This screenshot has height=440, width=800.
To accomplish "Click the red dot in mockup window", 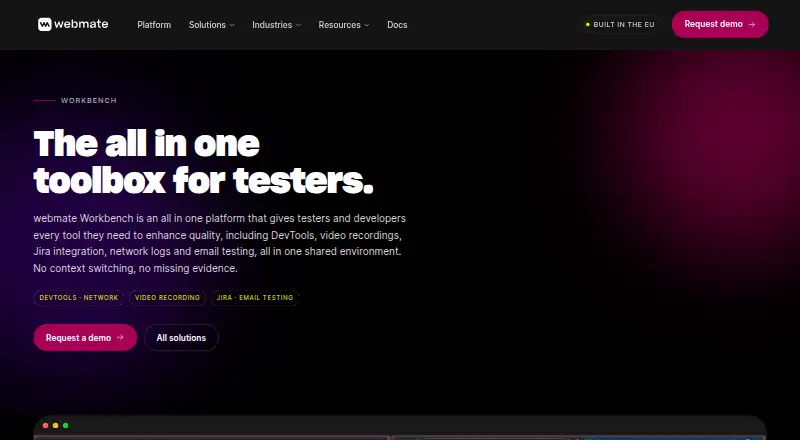I will pyautogui.click(x=45, y=425).
